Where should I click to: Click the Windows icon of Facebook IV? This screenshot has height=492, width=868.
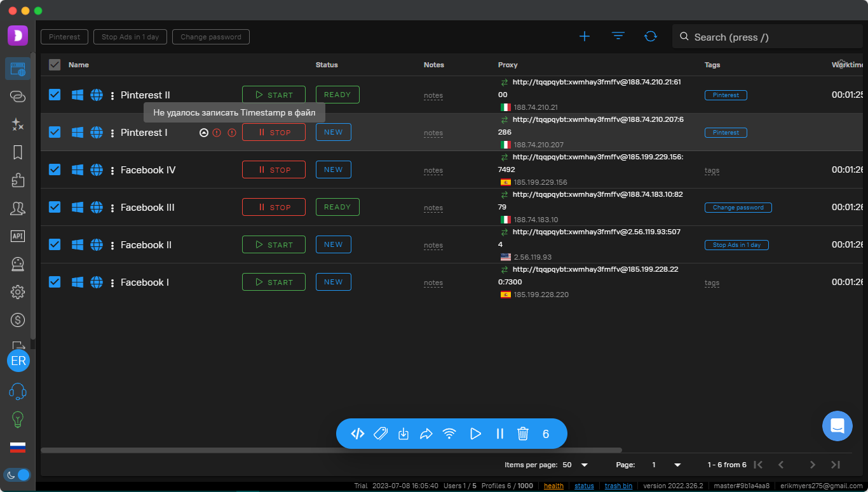(x=78, y=170)
